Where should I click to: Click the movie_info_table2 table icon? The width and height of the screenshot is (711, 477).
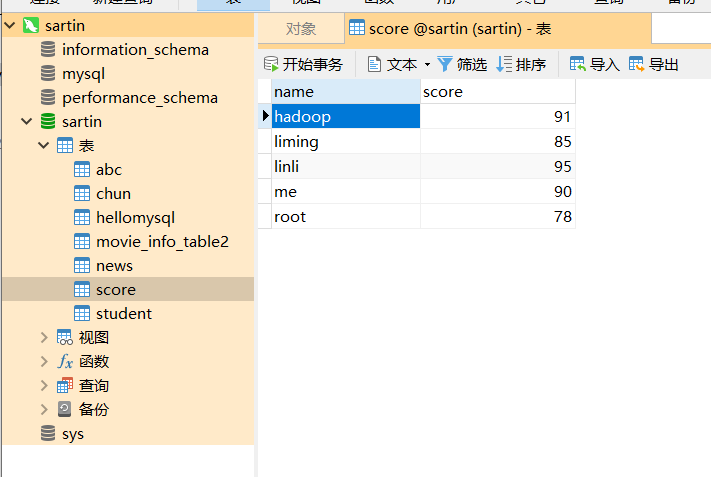point(82,242)
